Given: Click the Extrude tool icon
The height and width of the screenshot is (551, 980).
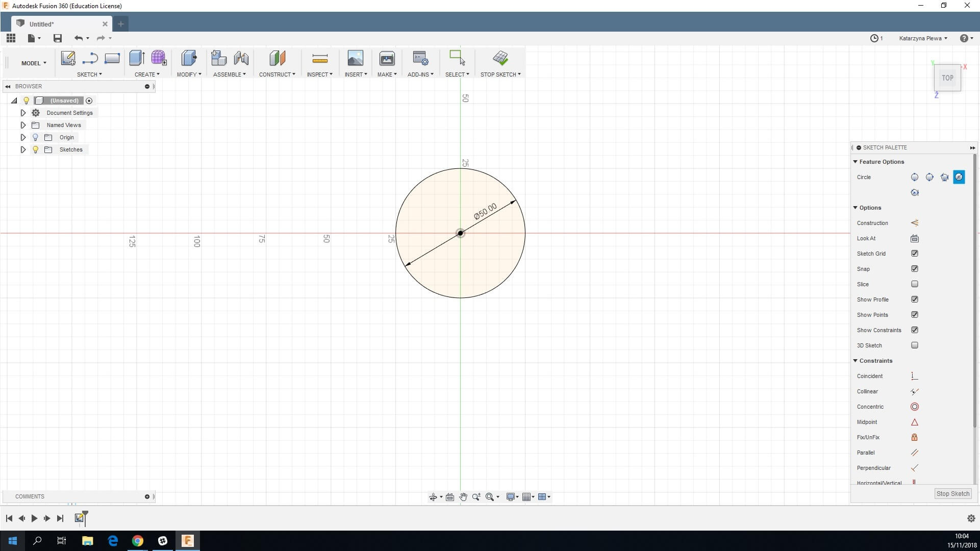Looking at the screenshot, I should pos(137,58).
